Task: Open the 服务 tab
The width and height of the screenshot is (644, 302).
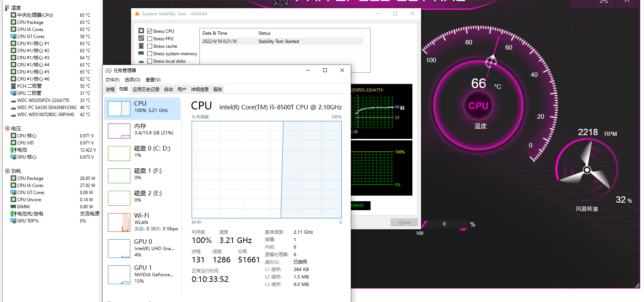Action: click(218, 90)
